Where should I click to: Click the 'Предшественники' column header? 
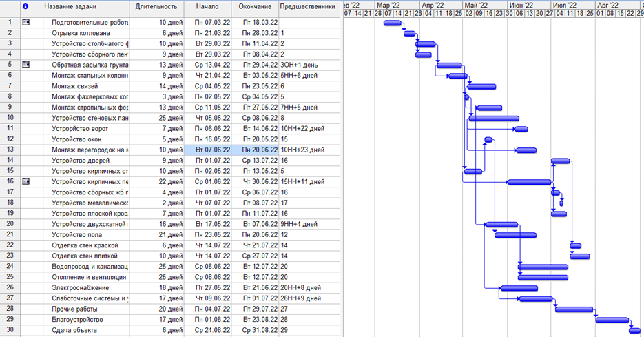click(x=307, y=6)
